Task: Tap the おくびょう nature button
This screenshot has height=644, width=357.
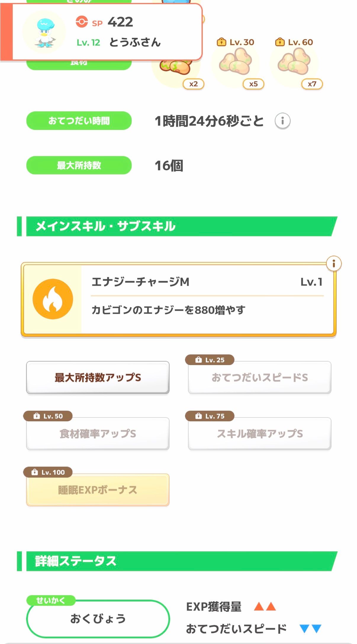Action: tap(98, 619)
